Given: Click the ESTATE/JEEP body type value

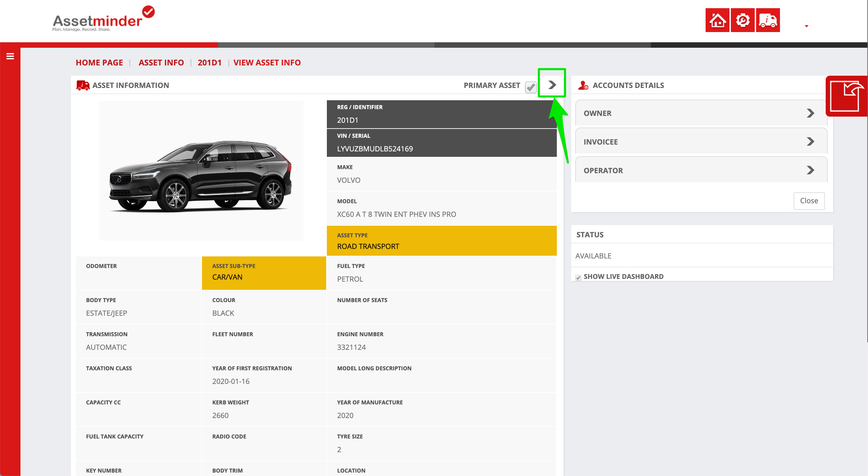Looking at the screenshot, I should coord(106,313).
